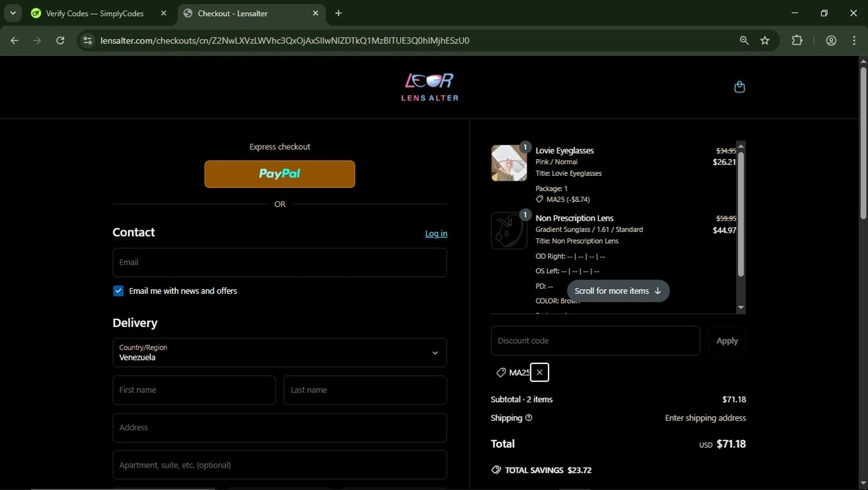Image resolution: width=868 pixels, height=490 pixels.
Task: Click the Apply discount button
Action: [x=727, y=341]
